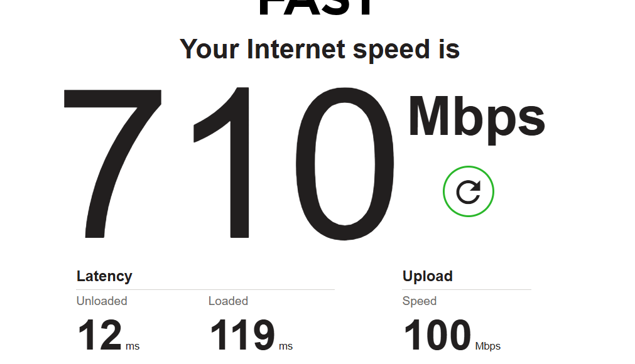Click the ms unit beside 12
This screenshot has width=635, height=364.
tap(133, 346)
